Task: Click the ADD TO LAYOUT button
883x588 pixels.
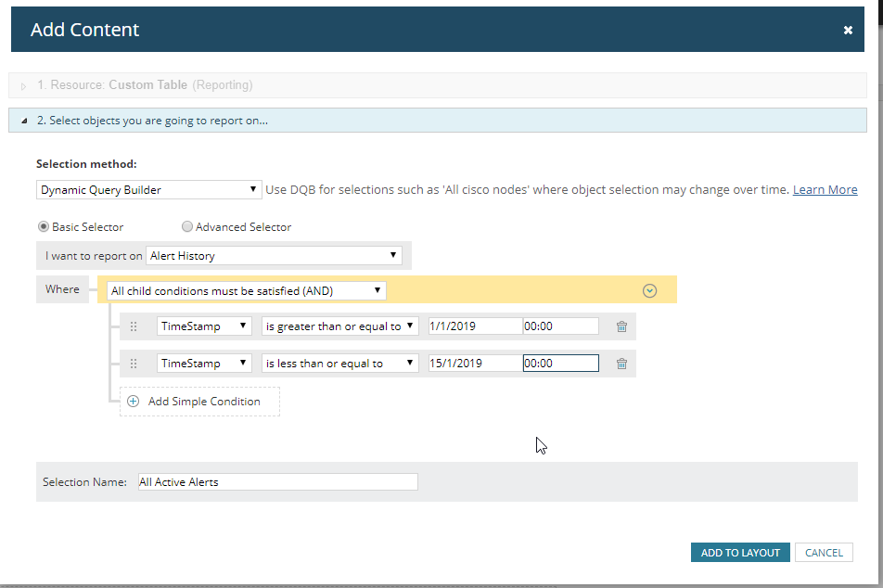Action: 739,552
